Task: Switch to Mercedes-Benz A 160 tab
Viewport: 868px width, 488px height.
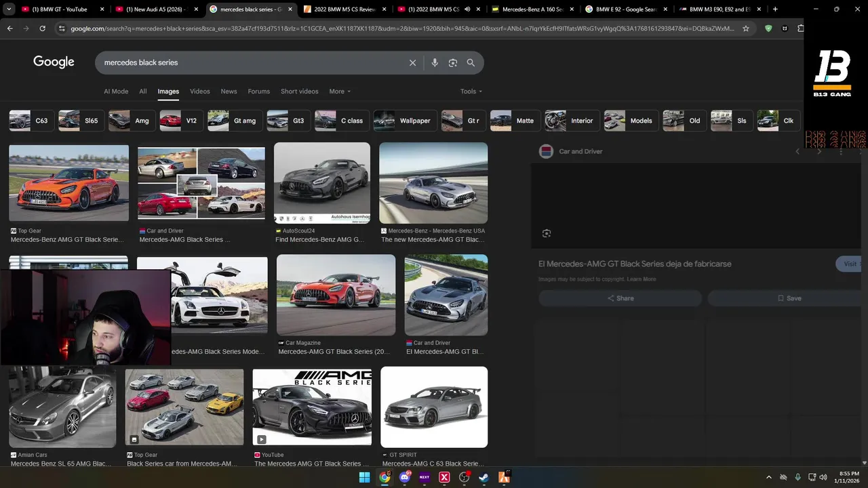Action: coord(532,9)
